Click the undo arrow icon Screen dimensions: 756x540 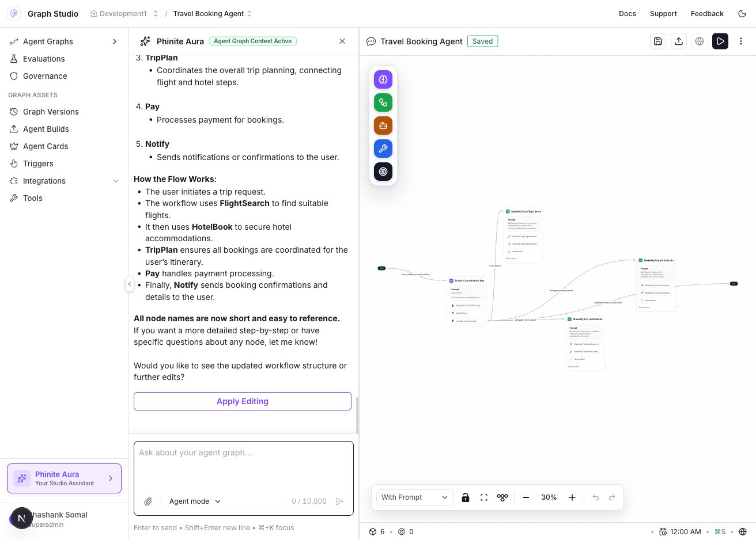pos(596,497)
